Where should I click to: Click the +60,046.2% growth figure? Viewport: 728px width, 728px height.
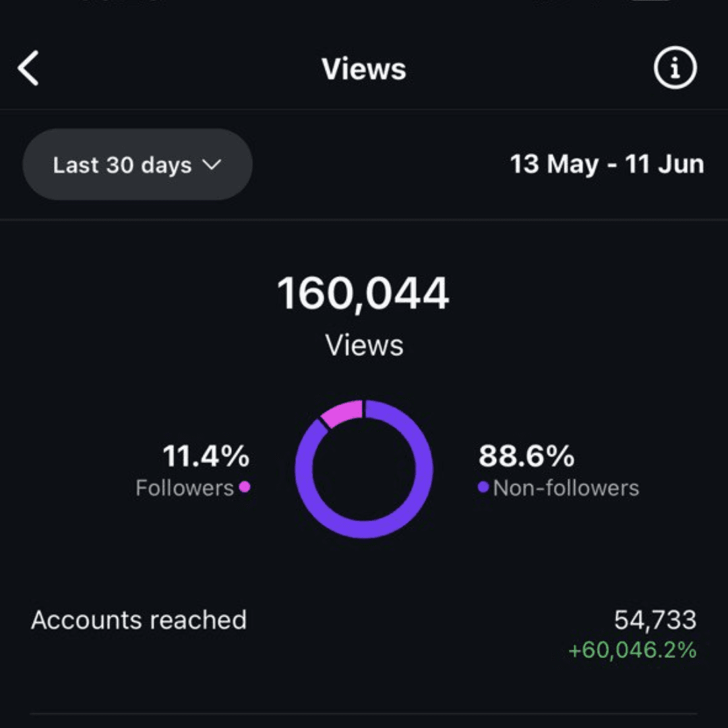[632, 650]
